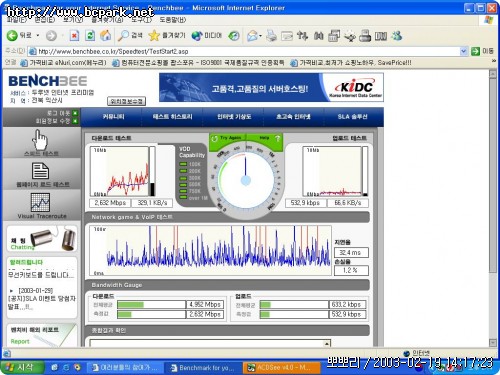
Task: Open the History clock icon
Action: (x=234, y=36)
